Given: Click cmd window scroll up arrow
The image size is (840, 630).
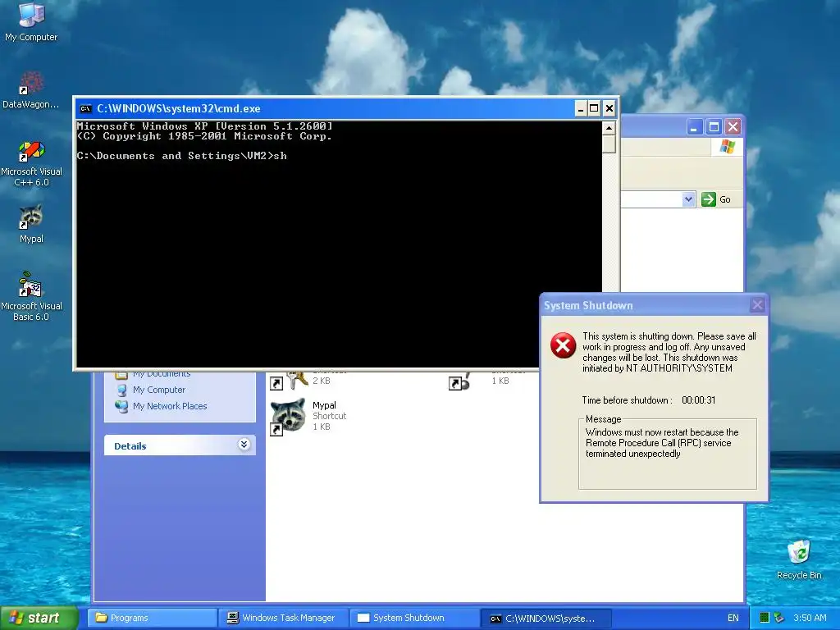Looking at the screenshot, I should [609, 128].
